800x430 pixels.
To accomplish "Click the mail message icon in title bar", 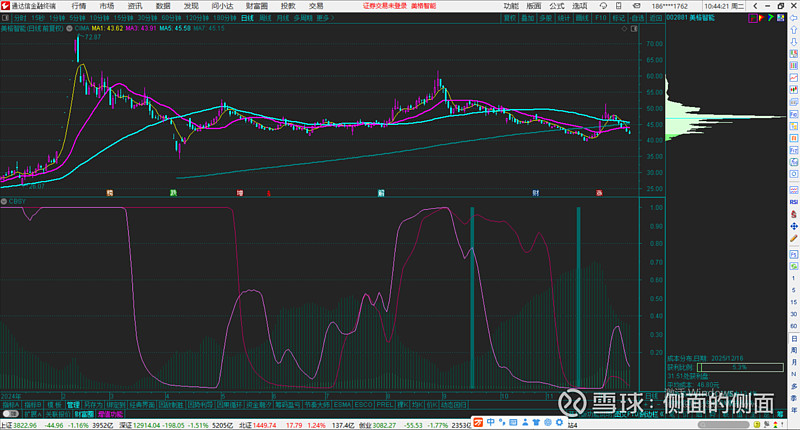I will pos(636,6).
